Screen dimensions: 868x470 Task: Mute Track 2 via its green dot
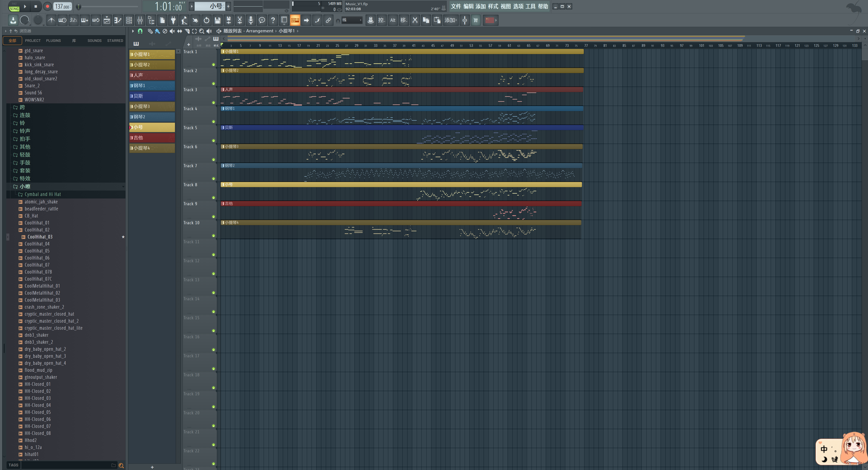coord(214,84)
